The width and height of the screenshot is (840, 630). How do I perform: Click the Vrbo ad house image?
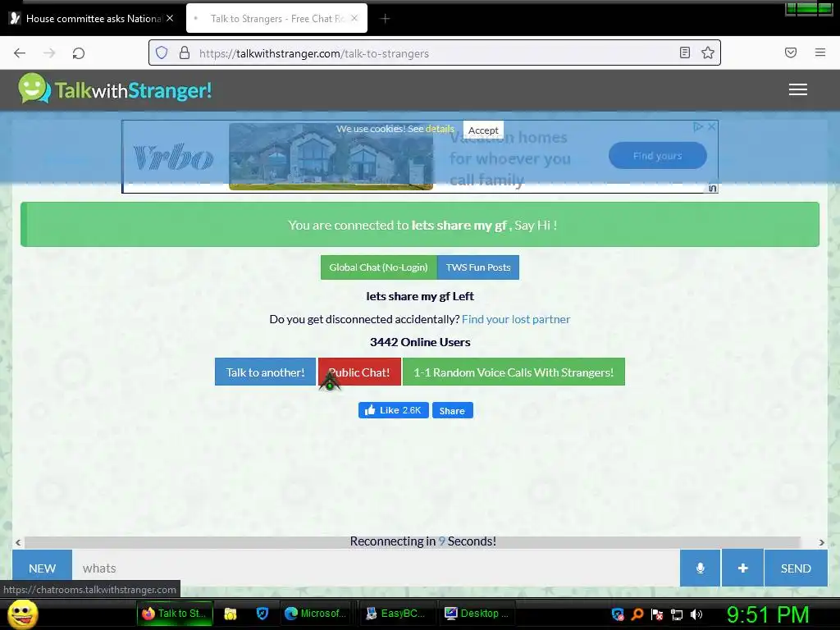point(331,157)
